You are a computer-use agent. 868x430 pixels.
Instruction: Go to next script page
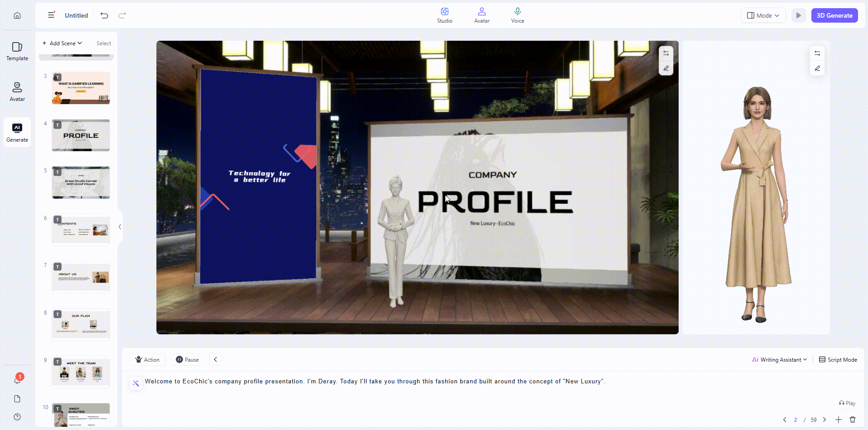[x=825, y=420]
